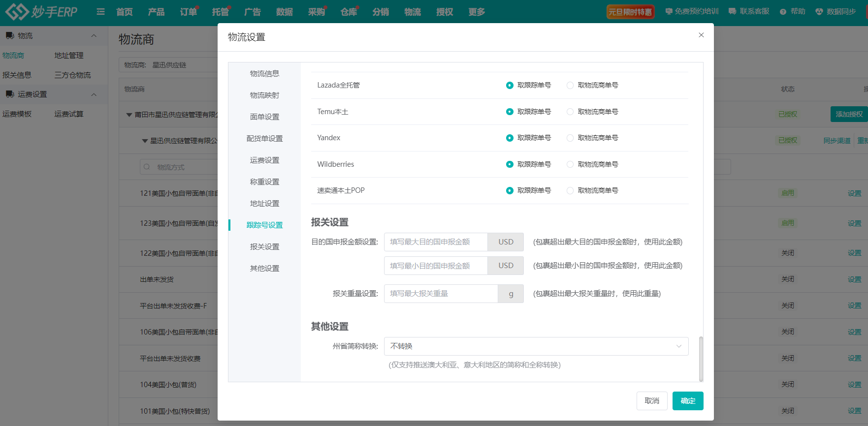Click the 免费预约培训 icon in header

[x=669, y=11]
